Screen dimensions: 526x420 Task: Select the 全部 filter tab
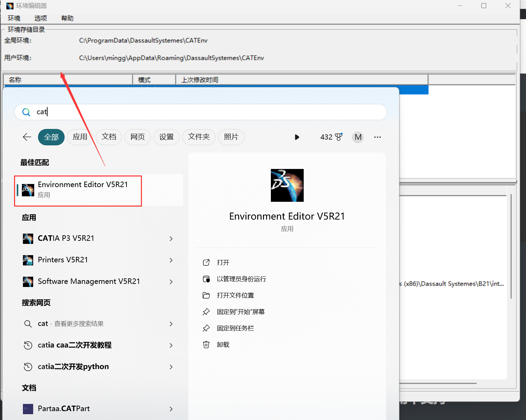point(51,137)
